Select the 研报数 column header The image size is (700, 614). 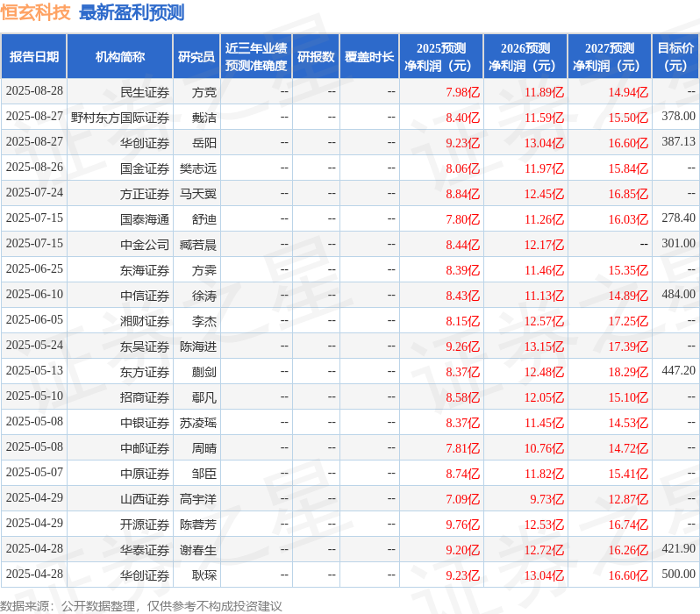pos(316,57)
